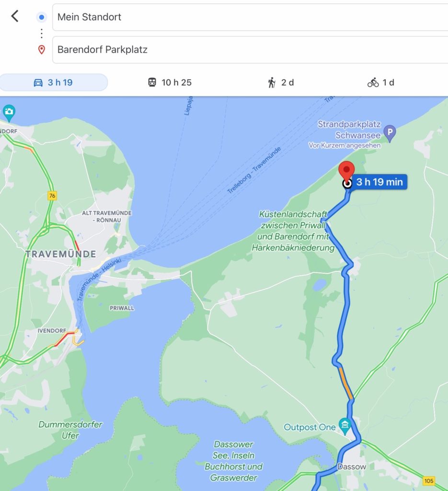Switch to transit tab 10 h 25
The height and width of the screenshot is (491, 448).
[170, 82]
